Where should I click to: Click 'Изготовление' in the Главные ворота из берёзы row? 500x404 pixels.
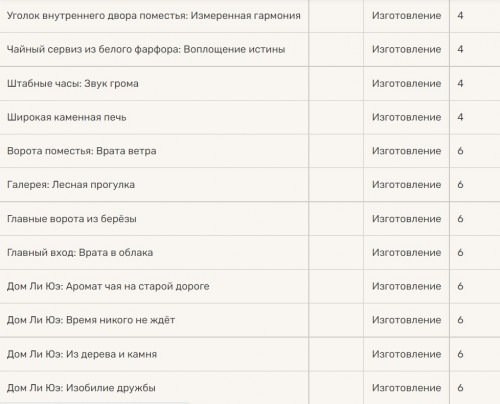pyautogui.click(x=407, y=219)
